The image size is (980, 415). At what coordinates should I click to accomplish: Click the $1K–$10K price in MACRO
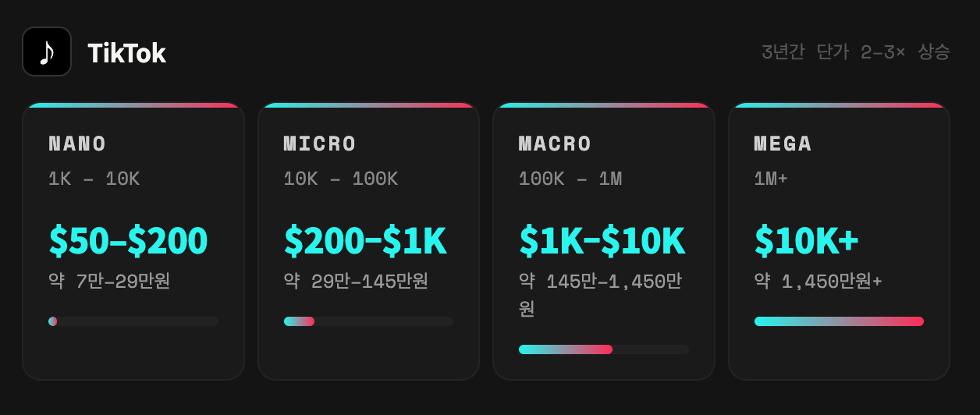pos(602,241)
